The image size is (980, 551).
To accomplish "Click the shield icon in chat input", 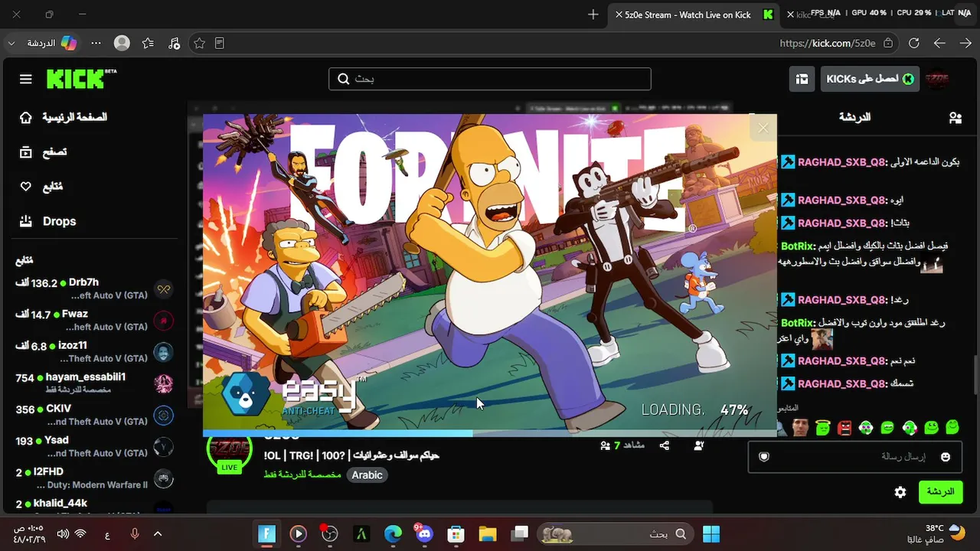I will coord(763,457).
